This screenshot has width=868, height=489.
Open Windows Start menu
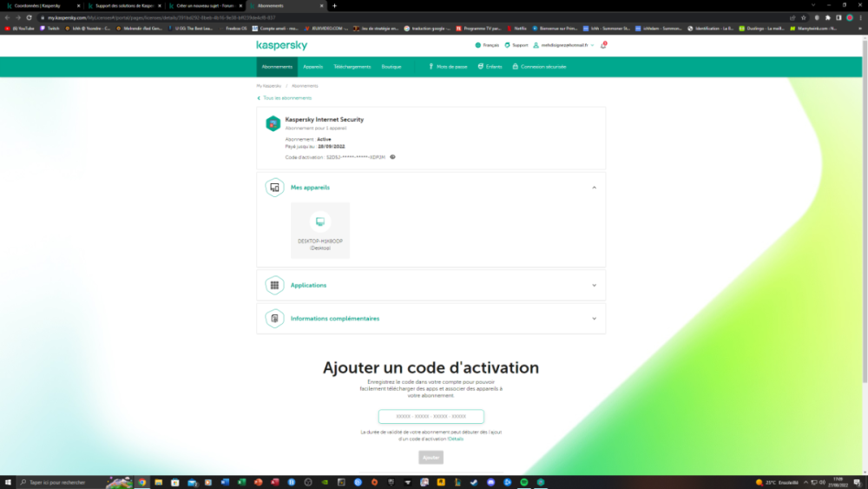(x=8, y=482)
